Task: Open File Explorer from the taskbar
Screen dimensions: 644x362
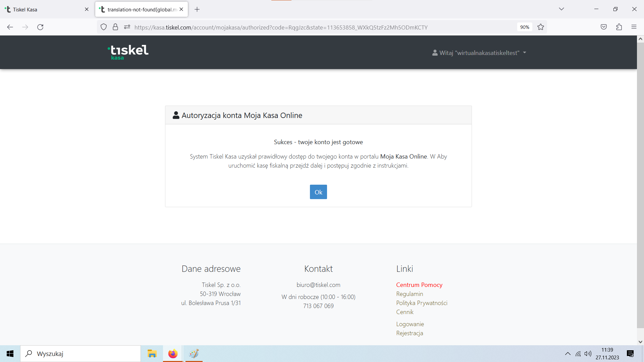Action: (152, 354)
